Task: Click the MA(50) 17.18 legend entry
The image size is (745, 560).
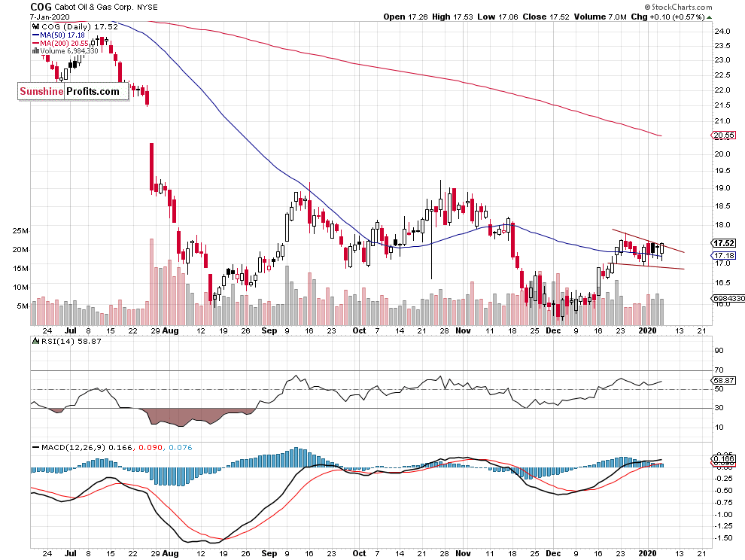Action: [62, 35]
